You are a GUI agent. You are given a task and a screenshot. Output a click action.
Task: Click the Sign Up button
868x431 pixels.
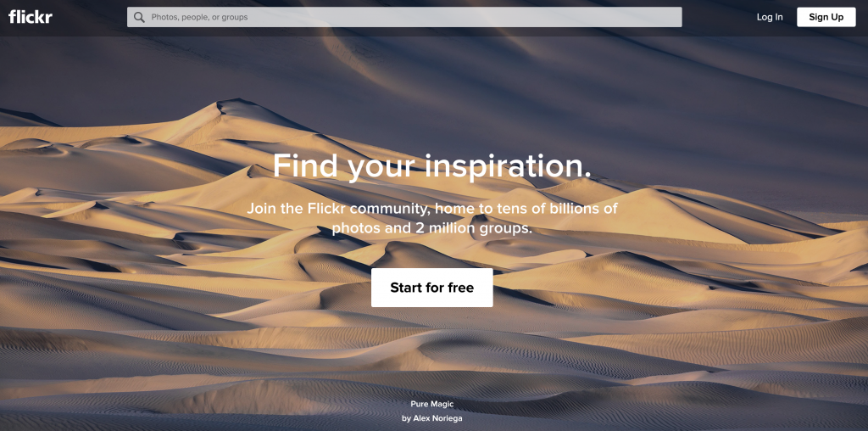pyautogui.click(x=826, y=17)
